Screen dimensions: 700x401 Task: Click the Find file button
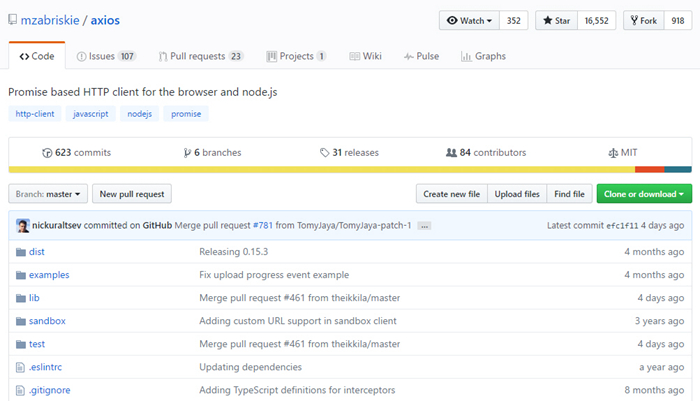(x=569, y=194)
